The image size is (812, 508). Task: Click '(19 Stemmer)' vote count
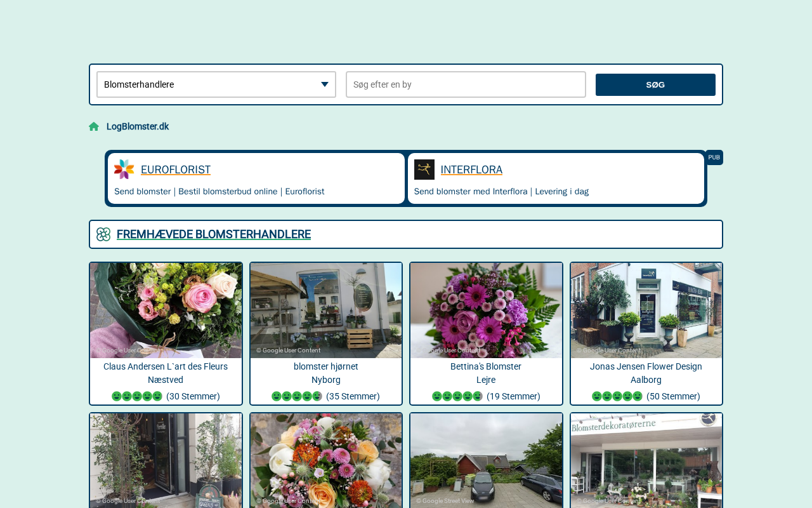click(513, 396)
